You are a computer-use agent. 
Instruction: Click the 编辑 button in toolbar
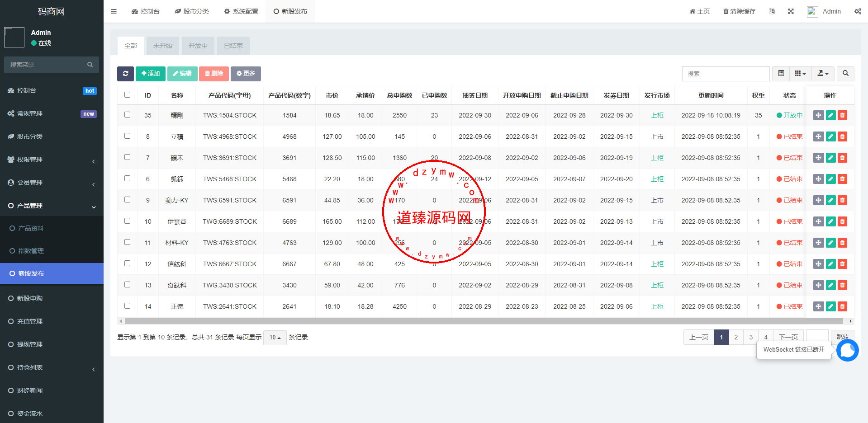pos(182,74)
